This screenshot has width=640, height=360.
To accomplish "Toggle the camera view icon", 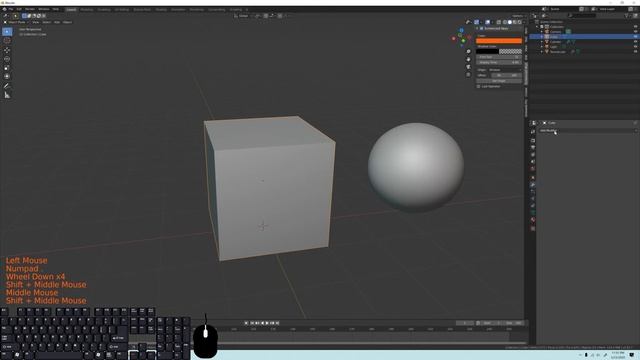I will click(x=469, y=67).
